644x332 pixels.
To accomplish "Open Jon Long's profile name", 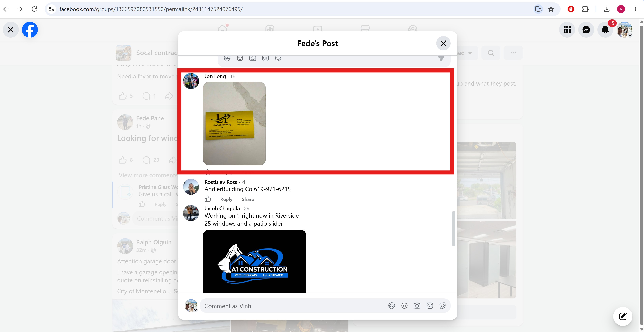I will point(215,76).
